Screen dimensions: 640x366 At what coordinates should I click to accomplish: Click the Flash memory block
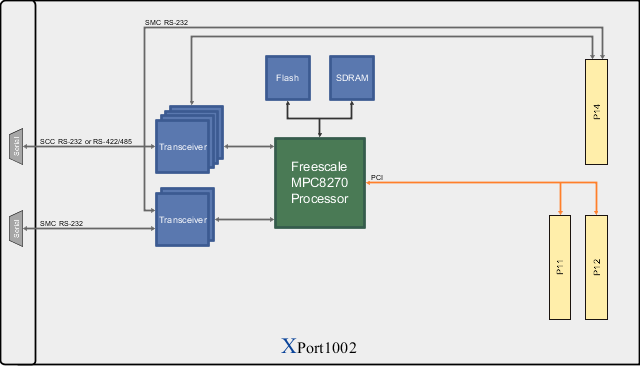pos(288,78)
